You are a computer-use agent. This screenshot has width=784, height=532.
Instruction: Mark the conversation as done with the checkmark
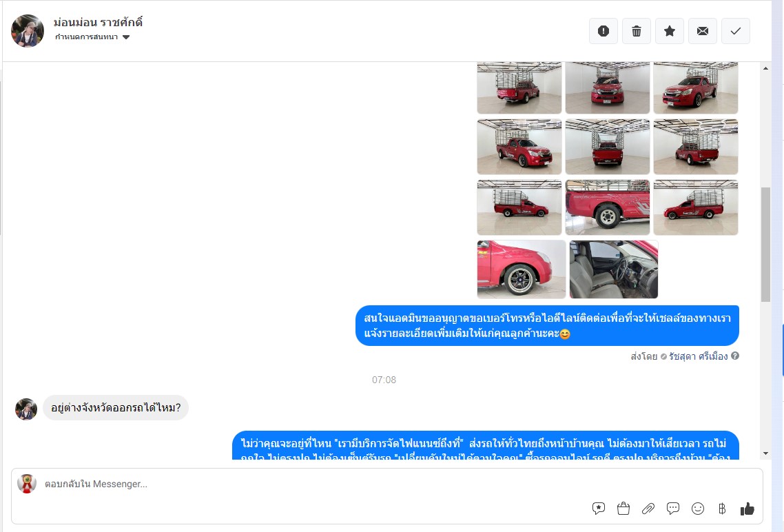tap(736, 31)
